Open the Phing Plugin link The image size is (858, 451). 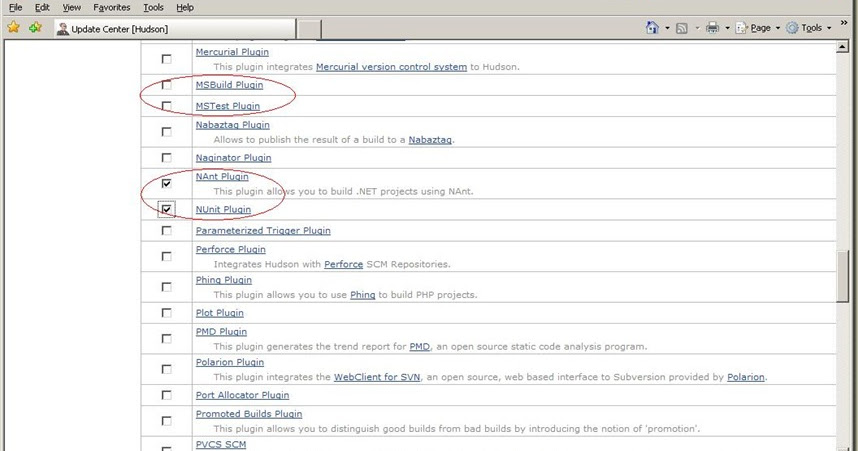(x=224, y=280)
